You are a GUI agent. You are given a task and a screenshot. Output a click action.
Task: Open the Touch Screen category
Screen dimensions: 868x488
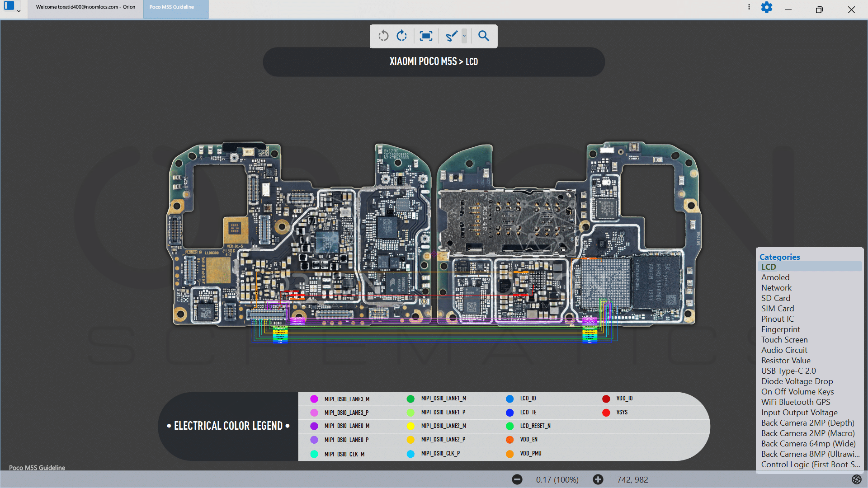[x=810, y=340]
